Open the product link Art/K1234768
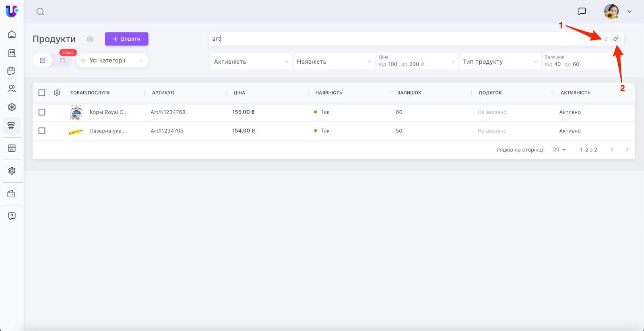The width and height of the screenshot is (644, 331). (168, 112)
